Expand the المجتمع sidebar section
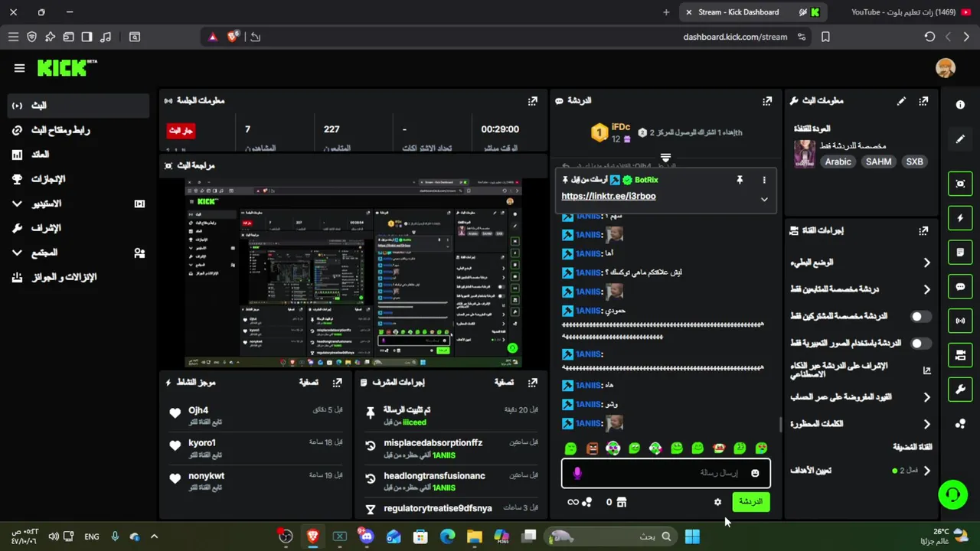Screen dimensions: 980x551 point(78,253)
